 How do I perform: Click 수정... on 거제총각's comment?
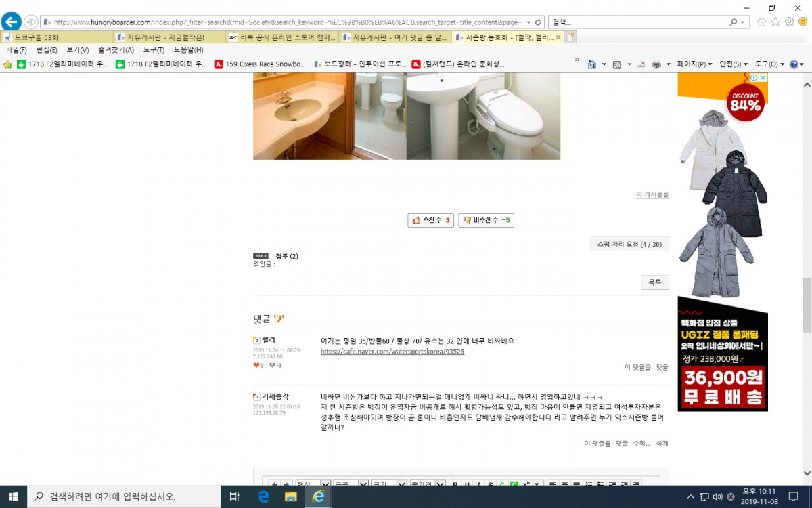pyautogui.click(x=641, y=444)
